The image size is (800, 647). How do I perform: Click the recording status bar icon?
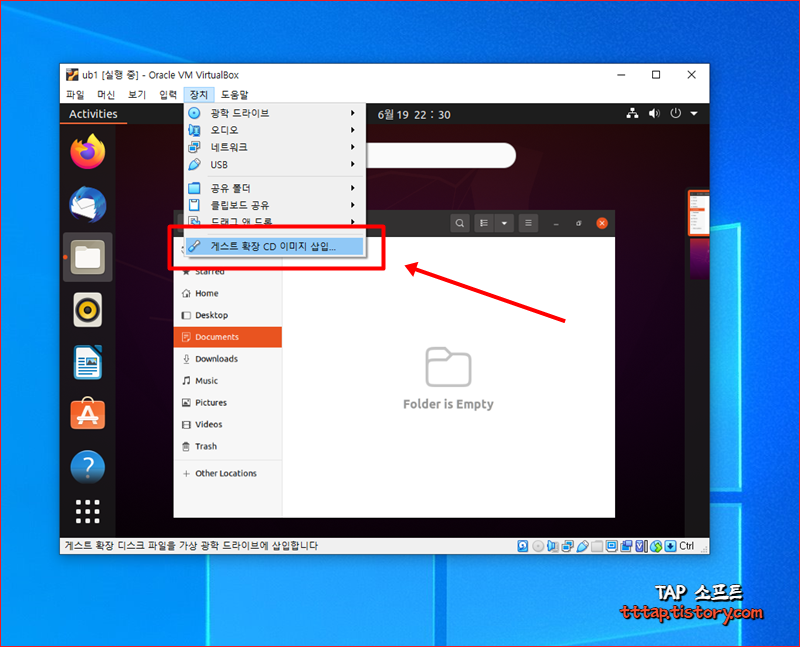tap(627, 546)
